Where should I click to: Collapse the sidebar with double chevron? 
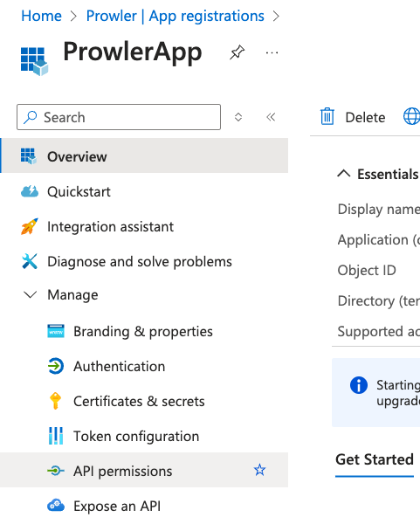point(271,117)
